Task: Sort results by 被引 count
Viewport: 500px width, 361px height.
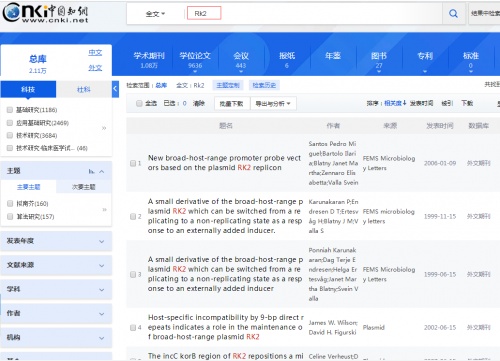Action: pos(447,103)
